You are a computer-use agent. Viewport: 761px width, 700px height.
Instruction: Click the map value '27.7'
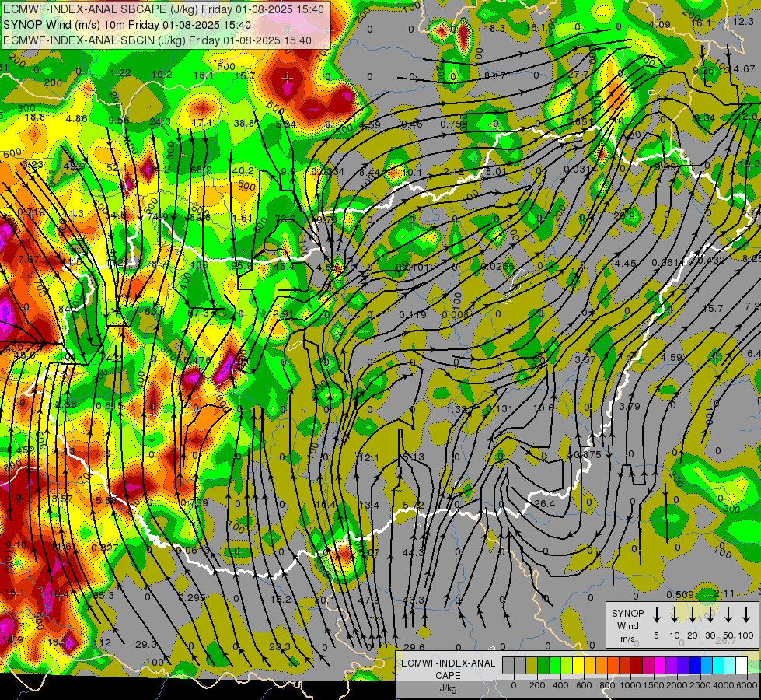click(578, 75)
